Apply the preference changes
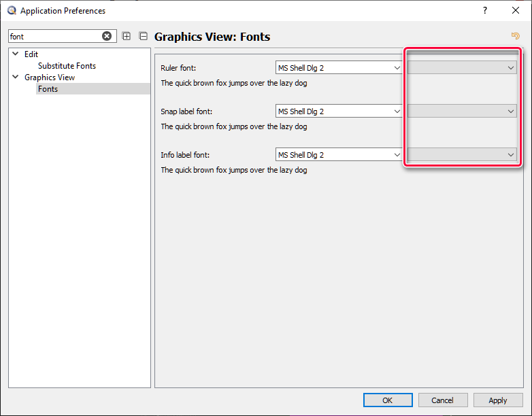This screenshot has width=532, height=416. 498,400
